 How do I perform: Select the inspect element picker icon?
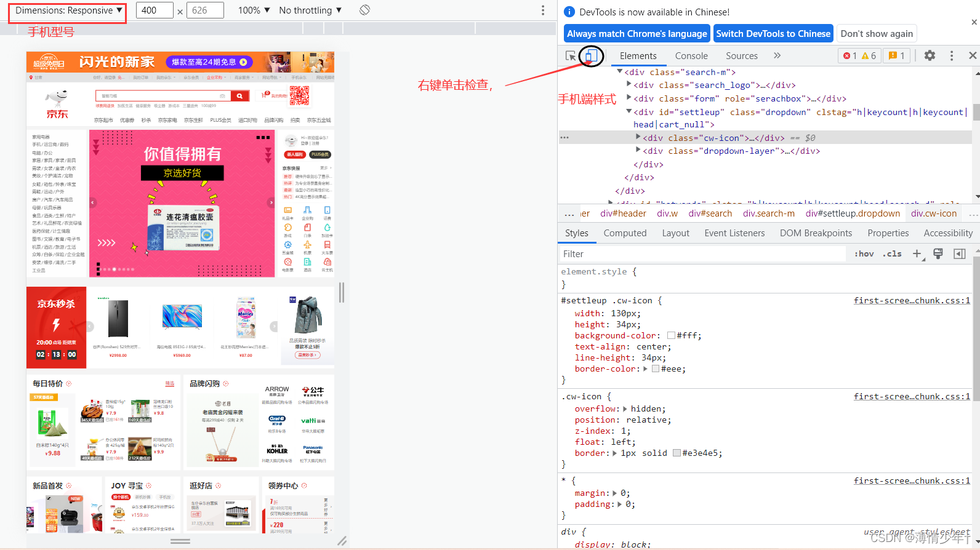571,56
